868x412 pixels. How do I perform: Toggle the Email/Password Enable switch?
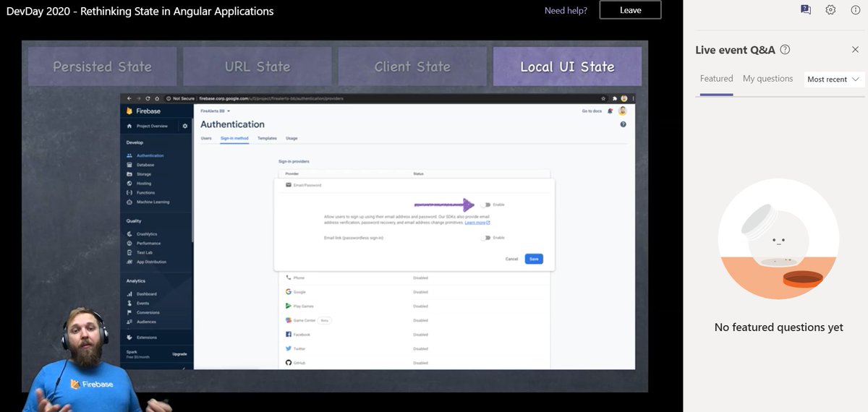pos(485,205)
